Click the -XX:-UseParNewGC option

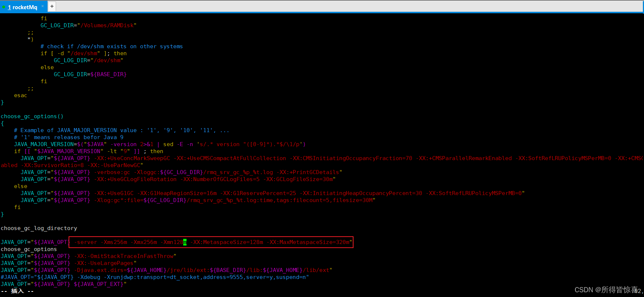114,165
